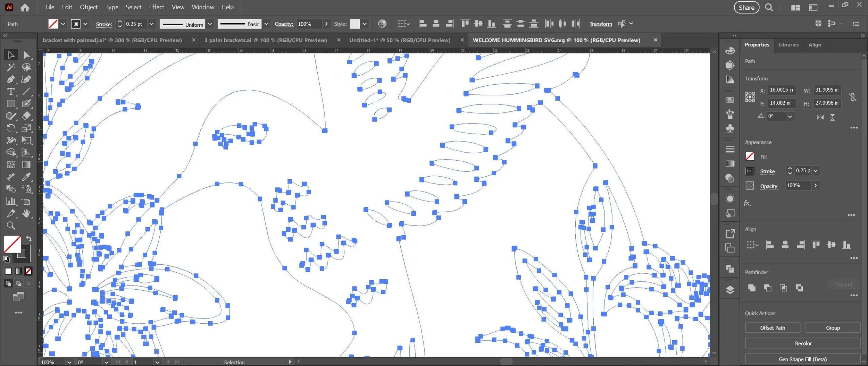The width and height of the screenshot is (868, 366).
Task: Click the Recolor Artwork wheel in control bar
Action: [x=382, y=24]
